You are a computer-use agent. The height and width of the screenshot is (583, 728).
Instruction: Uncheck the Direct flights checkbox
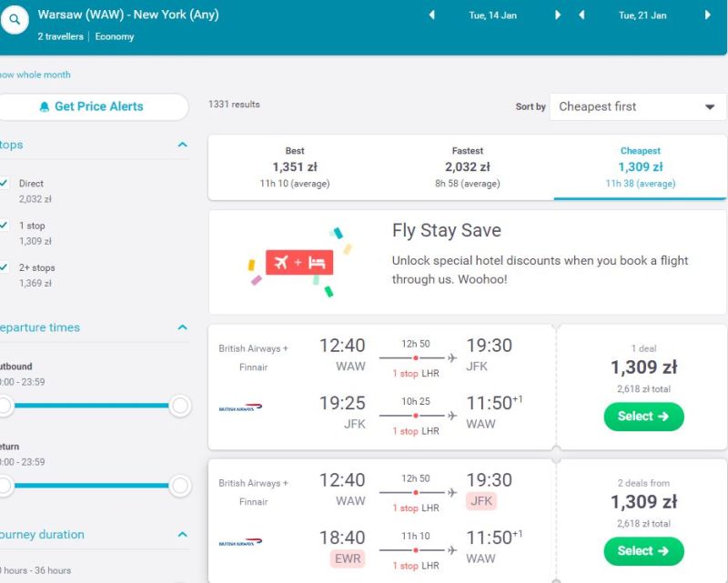[x=4, y=183]
